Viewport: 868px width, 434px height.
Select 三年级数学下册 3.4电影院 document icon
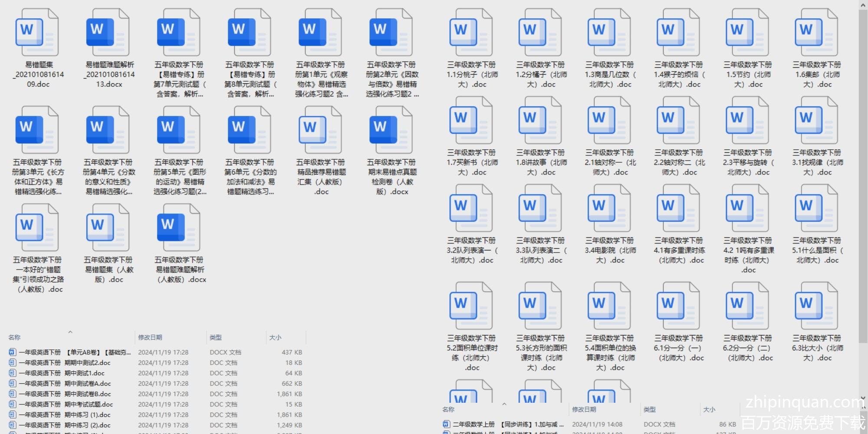pyautogui.click(x=609, y=208)
